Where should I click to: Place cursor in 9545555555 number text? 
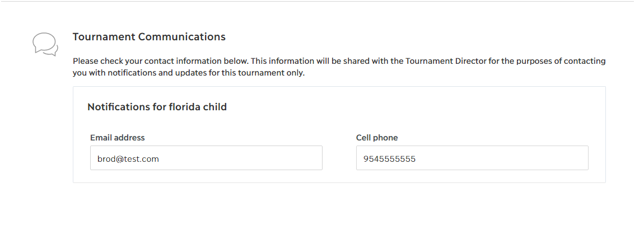point(389,159)
